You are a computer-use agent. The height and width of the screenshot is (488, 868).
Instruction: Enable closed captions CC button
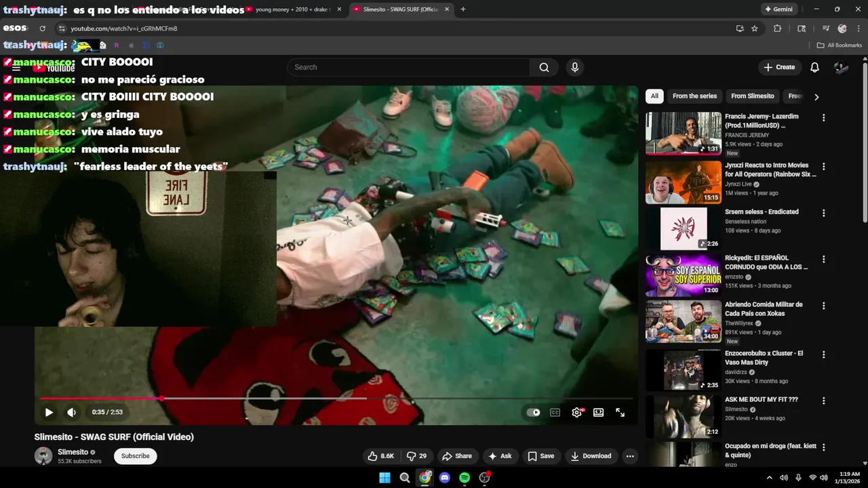[555, 412]
